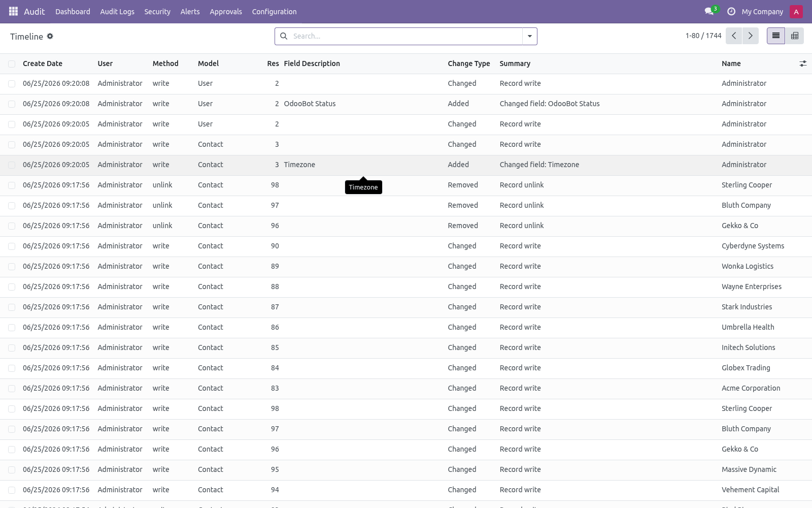The width and height of the screenshot is (812, 508).
Task: Open the Alerts menu
Action: click(x=190, y=11)
